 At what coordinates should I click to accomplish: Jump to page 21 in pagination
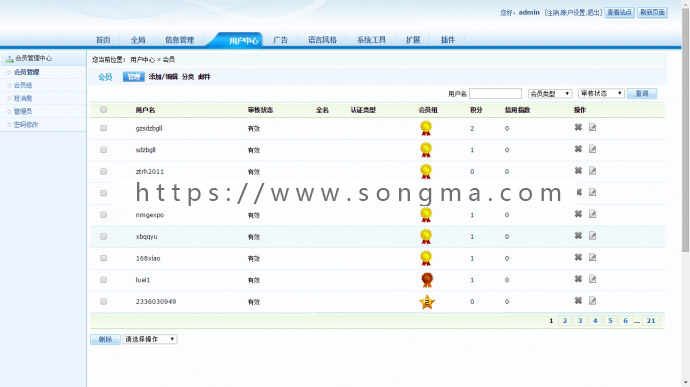pyautogui.click(x=651, y=321)
